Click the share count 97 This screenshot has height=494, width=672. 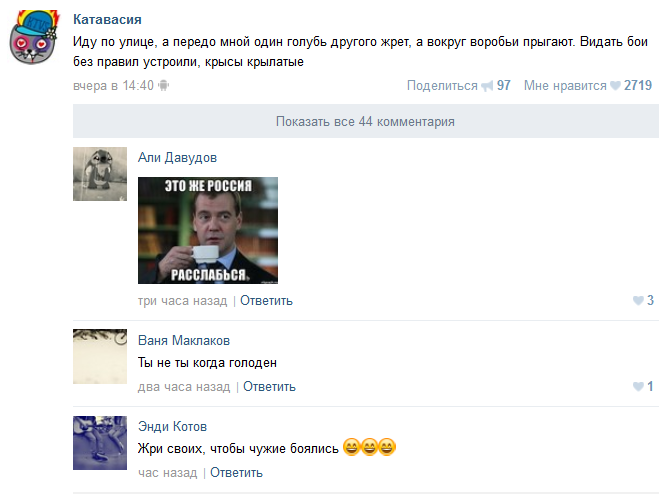(x=504, y=86)
